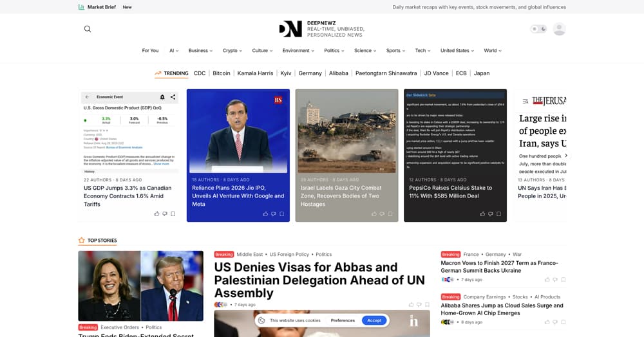The height and width of the screenshot is (337, 644).
Task: Click the Middle East topic tag
Action: (x=250, y=255)
